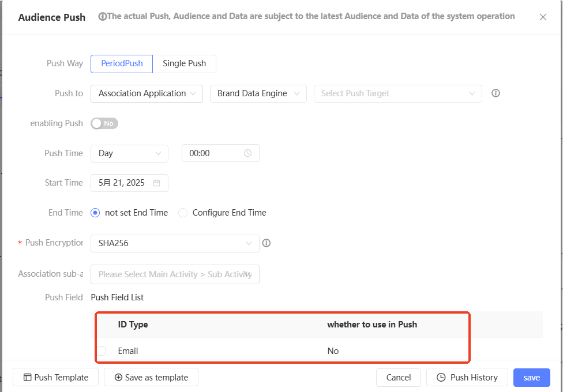The image size is (563, 392).
Task: Open the Select Push Target dropdown
Action: click(x=397, y=93)
